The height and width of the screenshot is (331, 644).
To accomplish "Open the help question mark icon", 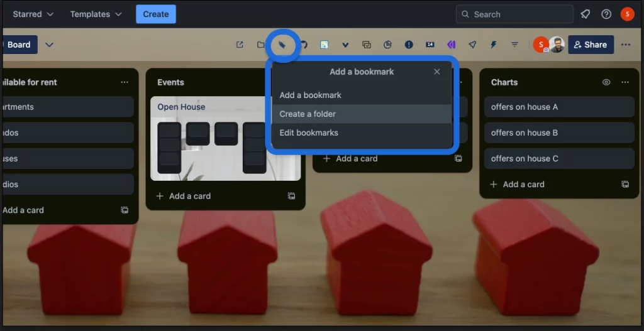I will click(606, 14).
